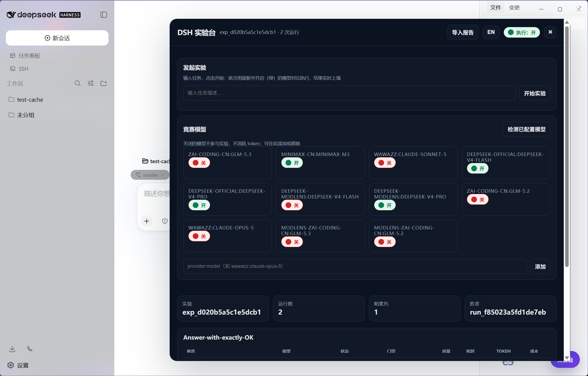Open workspace filter settings icon
The image size is (588, 376).
pos(91,83)
